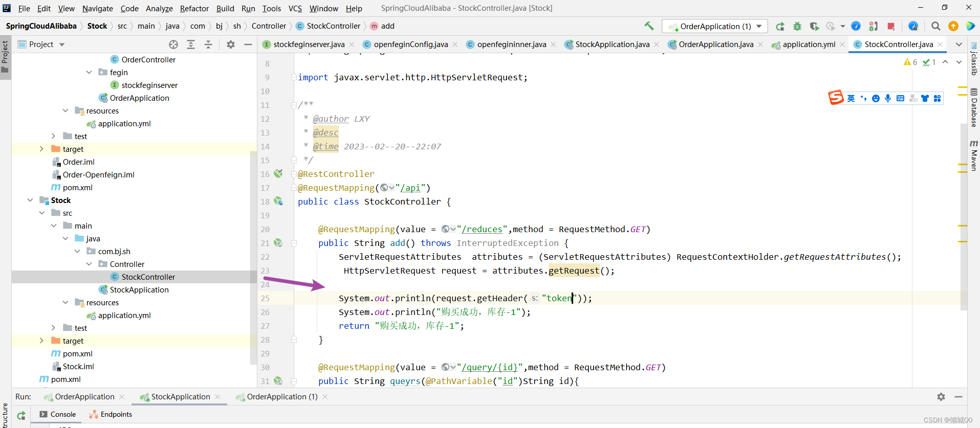Screen dimensions: 980x428
Task: Show hidden editor tabs chevron
Action: tap(959, 44)
